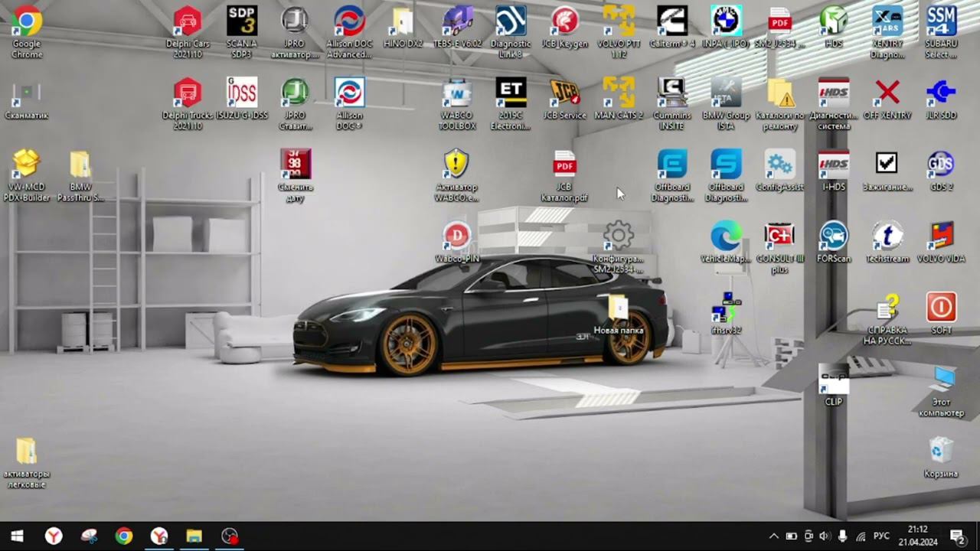Screen dimensions: 980x551
Task: Launch Honda HDS shortcut
Action: click(x=834, y=28)
